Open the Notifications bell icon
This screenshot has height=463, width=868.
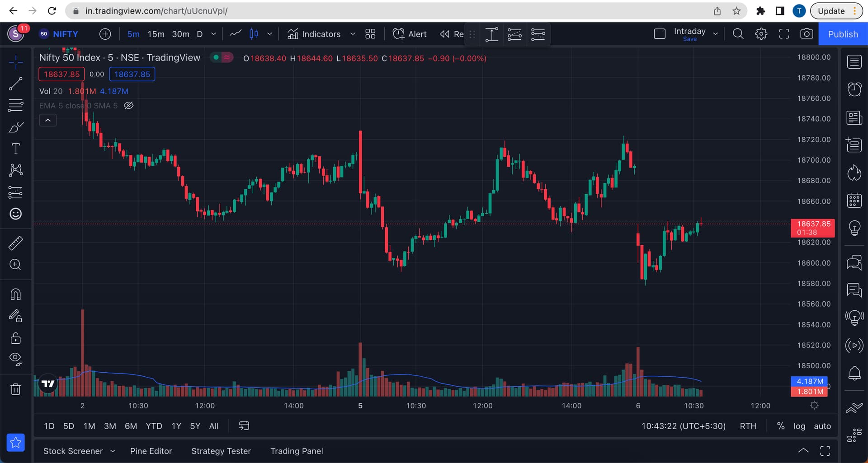tap(854, 373)
